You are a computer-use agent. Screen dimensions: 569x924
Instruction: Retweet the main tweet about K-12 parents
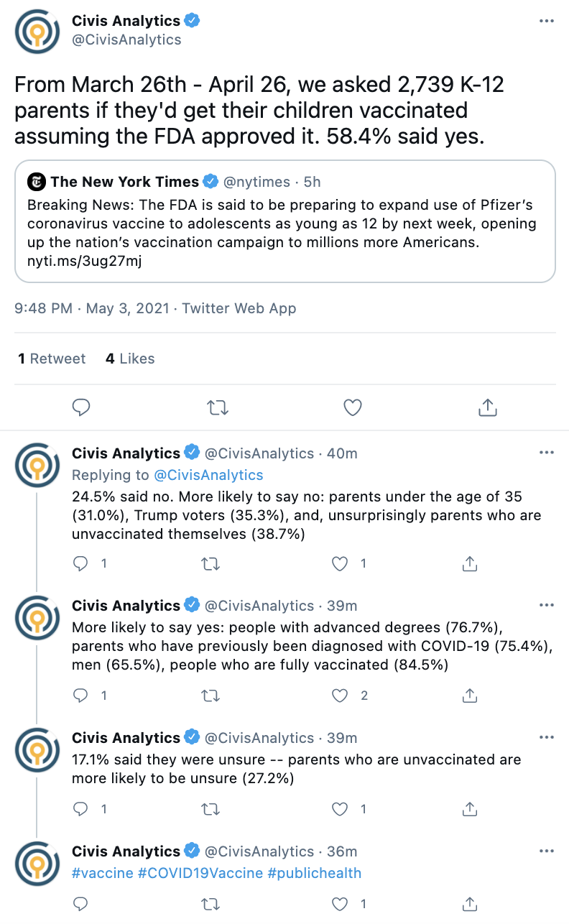click(217, 408)
